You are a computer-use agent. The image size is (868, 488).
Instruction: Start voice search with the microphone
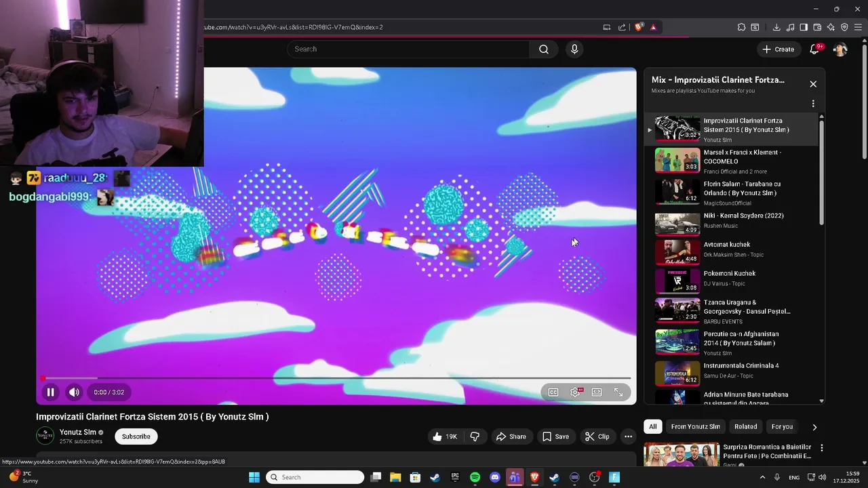[x=574, y=49]
